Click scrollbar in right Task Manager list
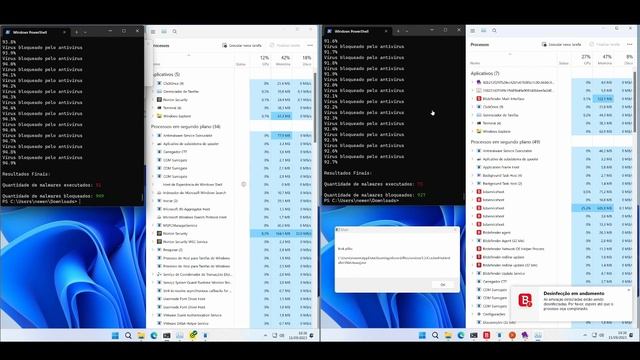The width and height of the screenshot is (640, 360). [634, 102]
